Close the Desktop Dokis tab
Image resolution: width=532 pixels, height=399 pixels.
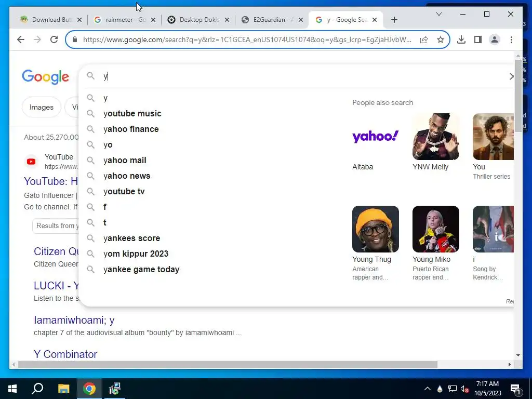227,20
